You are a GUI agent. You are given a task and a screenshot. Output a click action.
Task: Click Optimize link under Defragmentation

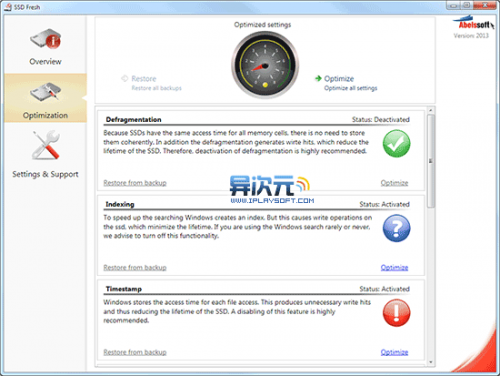click(394, 183)
